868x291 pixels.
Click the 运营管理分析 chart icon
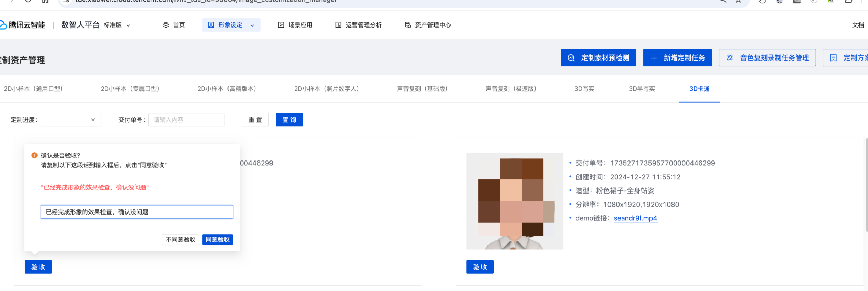pos(338,25)
